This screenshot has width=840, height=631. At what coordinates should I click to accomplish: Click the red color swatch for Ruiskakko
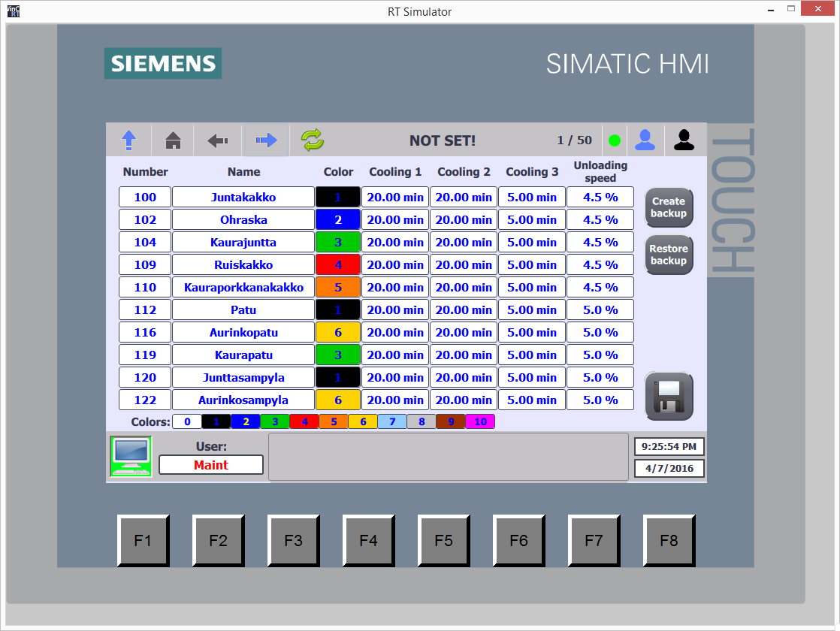pos(338,265)
